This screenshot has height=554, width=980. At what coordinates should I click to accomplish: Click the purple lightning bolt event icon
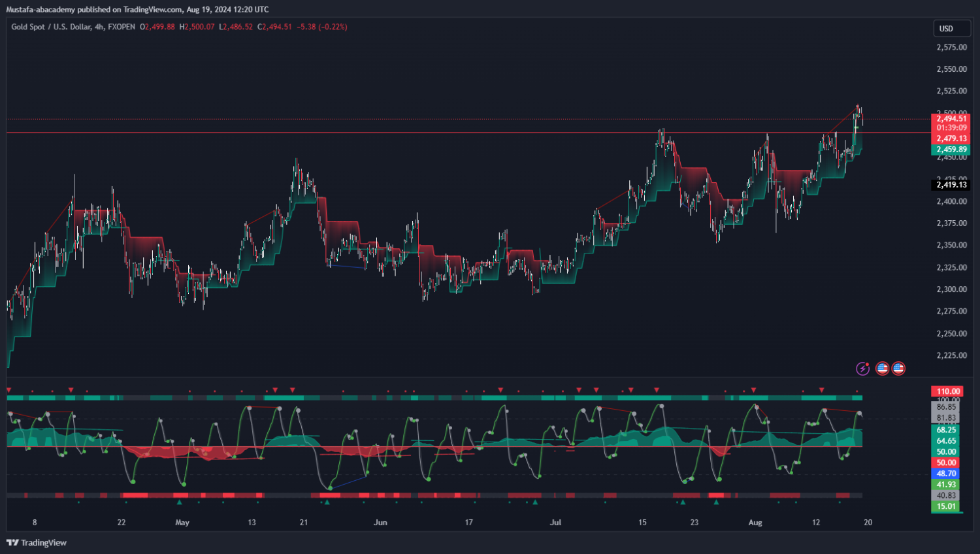pyautogui.click(x=862, y=368)
